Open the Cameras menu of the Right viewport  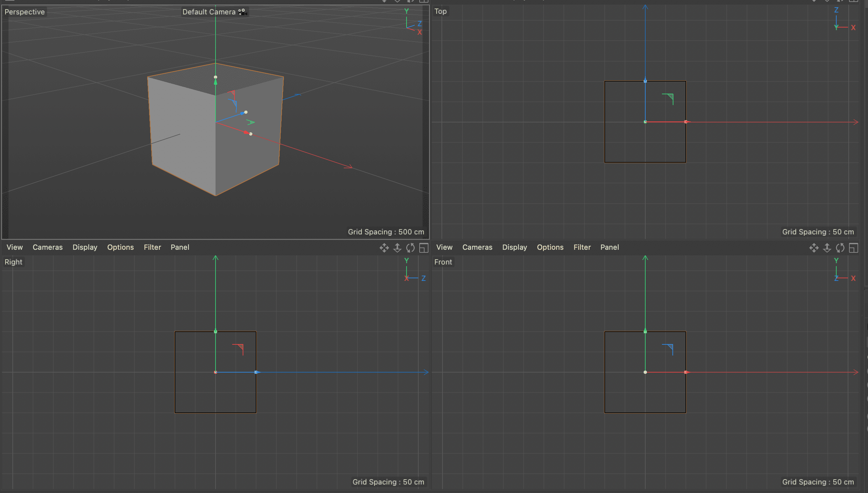click(47, 247)
